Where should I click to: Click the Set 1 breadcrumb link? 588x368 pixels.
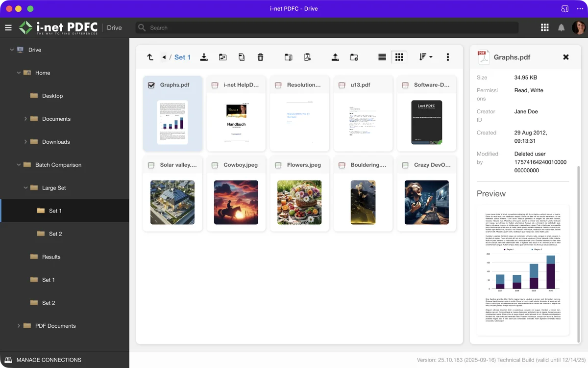[x=182, y=57]
